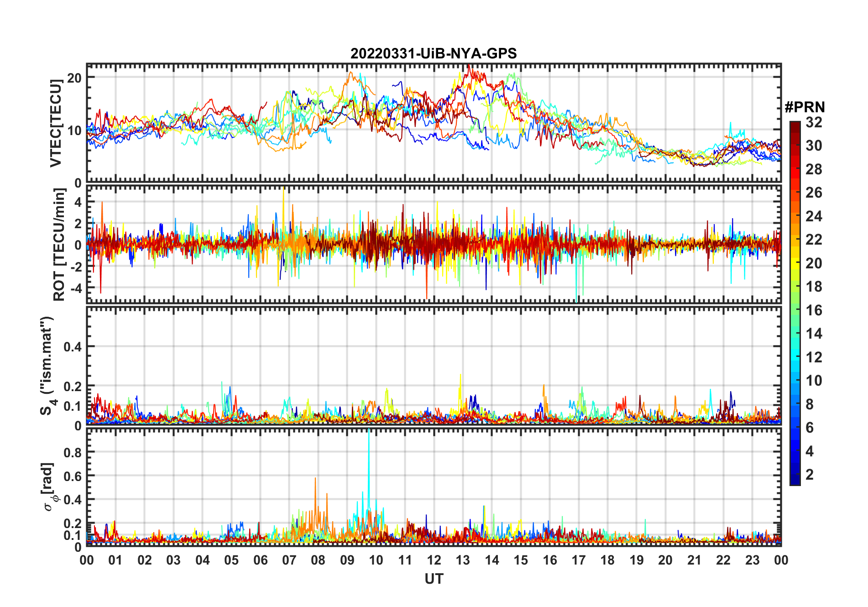Click x-axis tick label 06
This screenshot has height=607, width=868.
(260, 560)
